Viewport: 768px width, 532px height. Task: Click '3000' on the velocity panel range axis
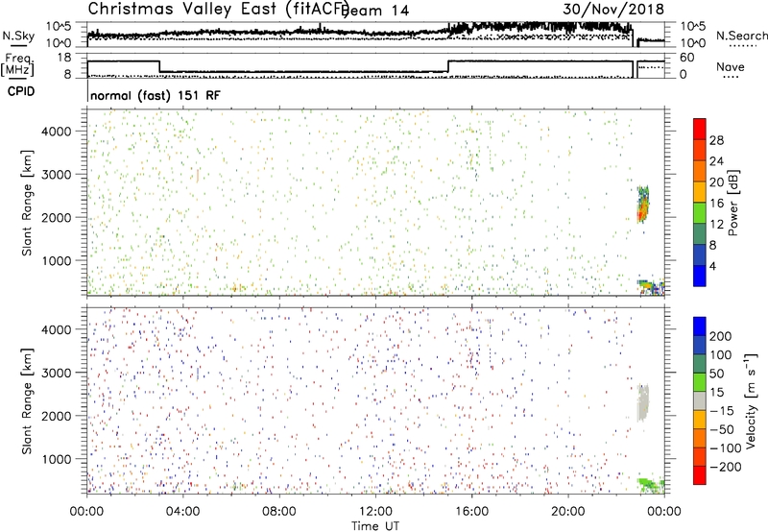(57, 373)
